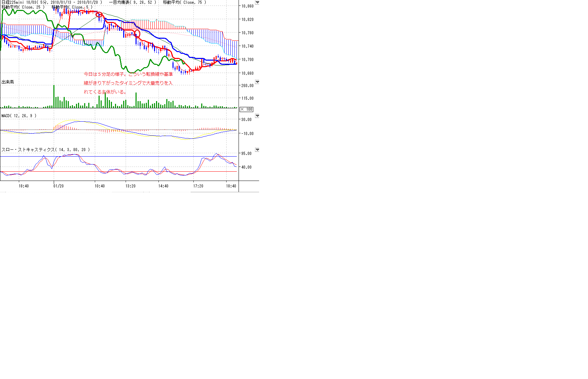Image resolution: width=588 pixels, height=379 pixels.
Task: Click the MACD(12, 26, 9) panel label
Action: point(19,116)
